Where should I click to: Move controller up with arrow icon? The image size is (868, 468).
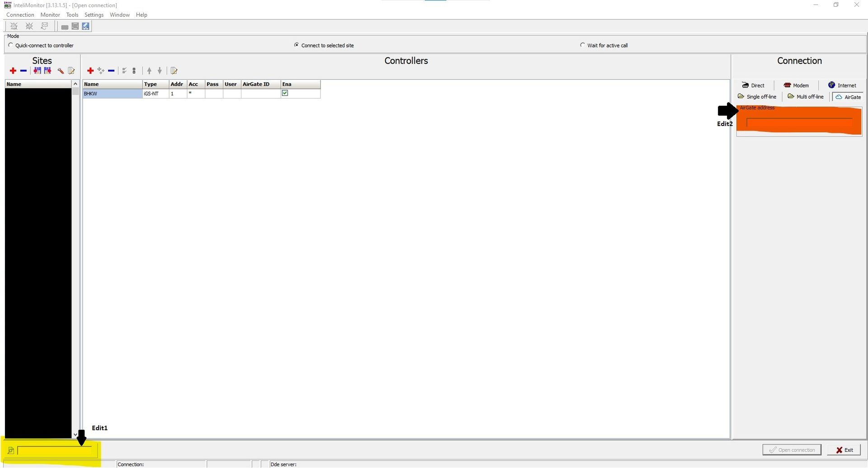[x=149, y=71]
